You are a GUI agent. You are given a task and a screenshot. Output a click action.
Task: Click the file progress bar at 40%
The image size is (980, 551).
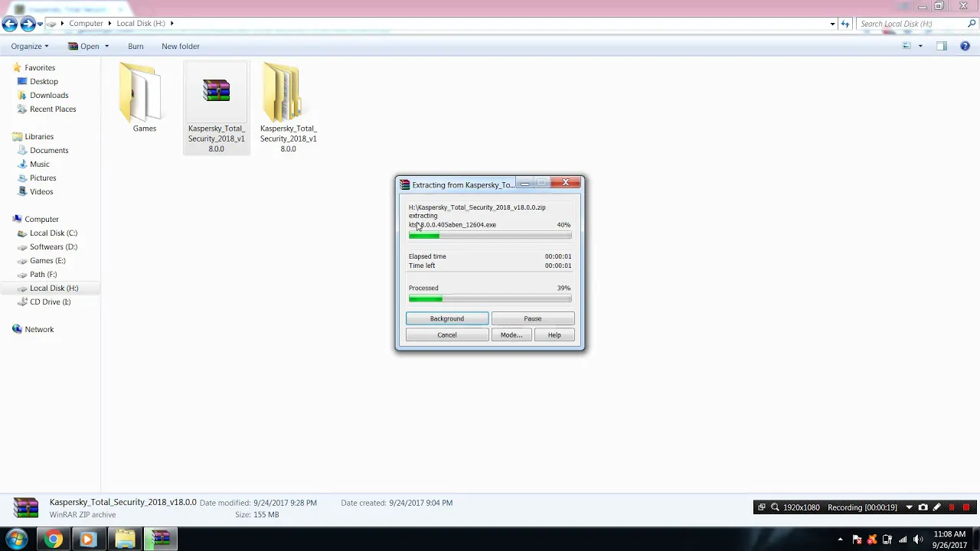490,236
